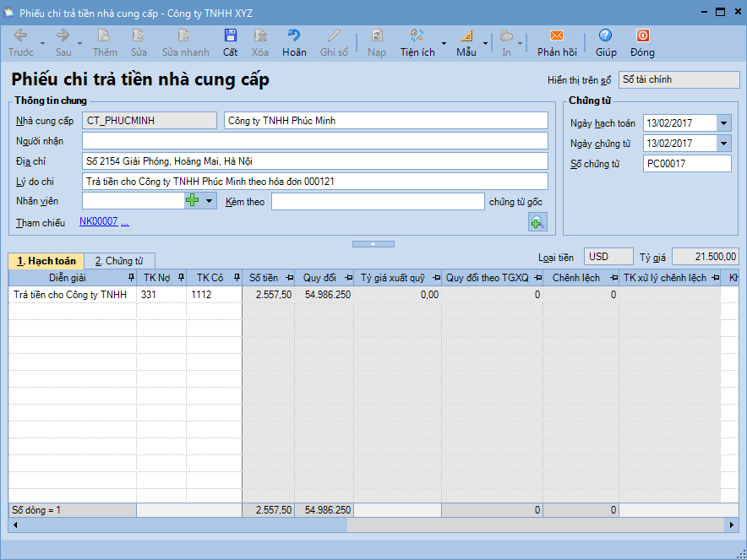747x560 pixels.
Task: Open the Nhân viên dropdown list
Action: 209,200
